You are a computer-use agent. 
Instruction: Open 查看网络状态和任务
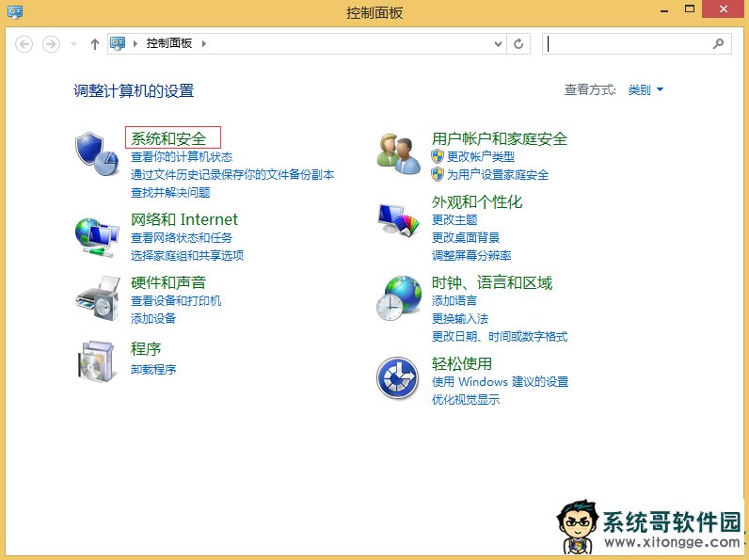pos(182,237)
